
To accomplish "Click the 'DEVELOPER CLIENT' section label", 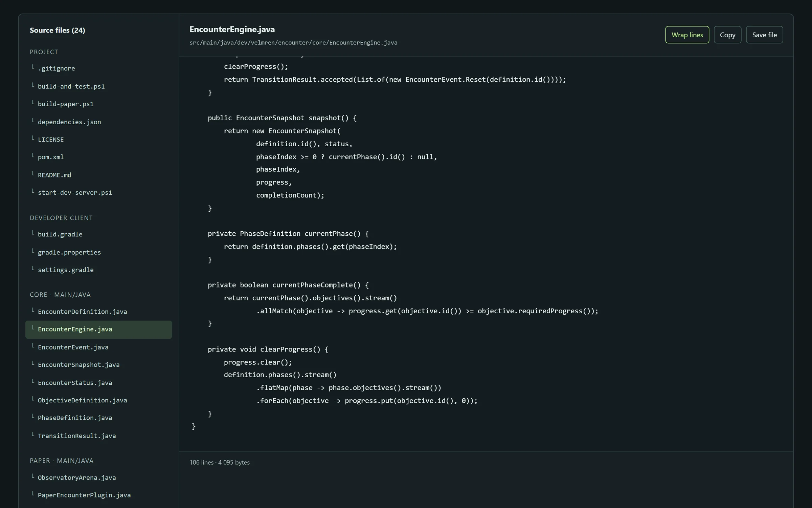I will (x=61, y=218).
